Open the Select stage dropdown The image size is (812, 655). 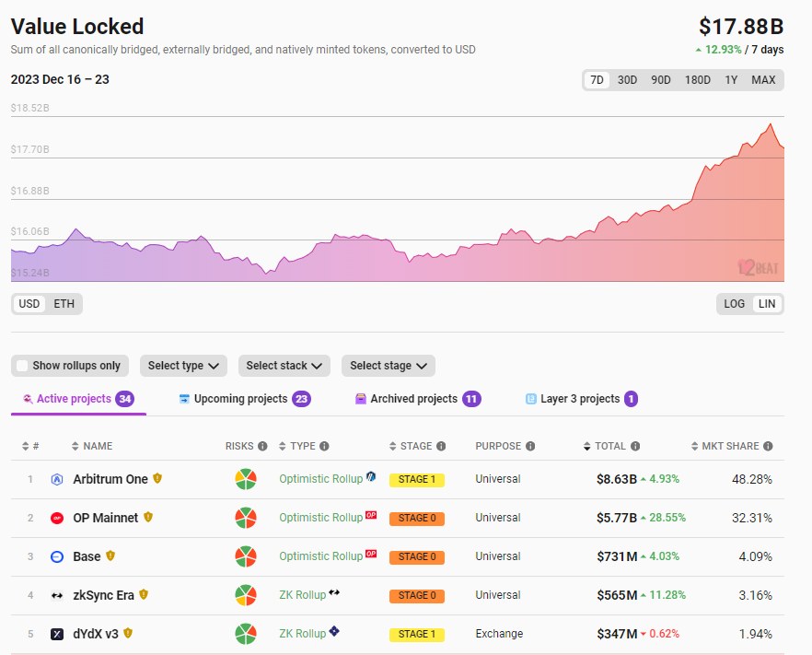(388, 366)
